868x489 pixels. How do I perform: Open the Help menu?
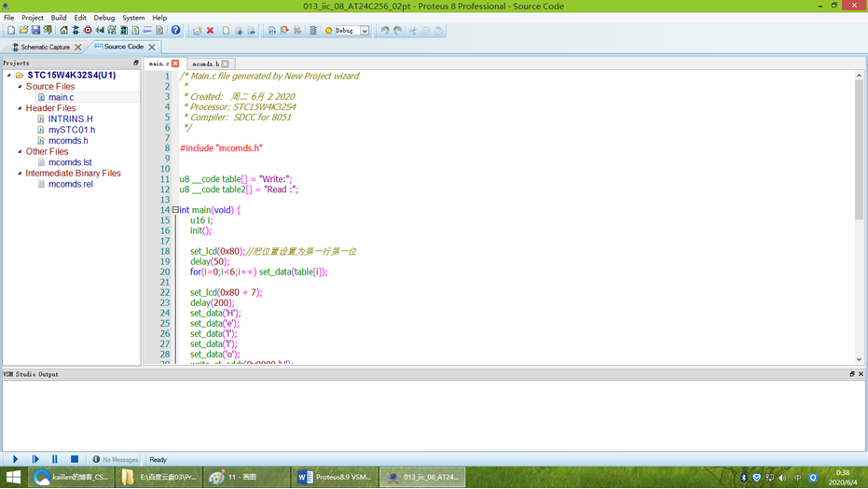159,18
